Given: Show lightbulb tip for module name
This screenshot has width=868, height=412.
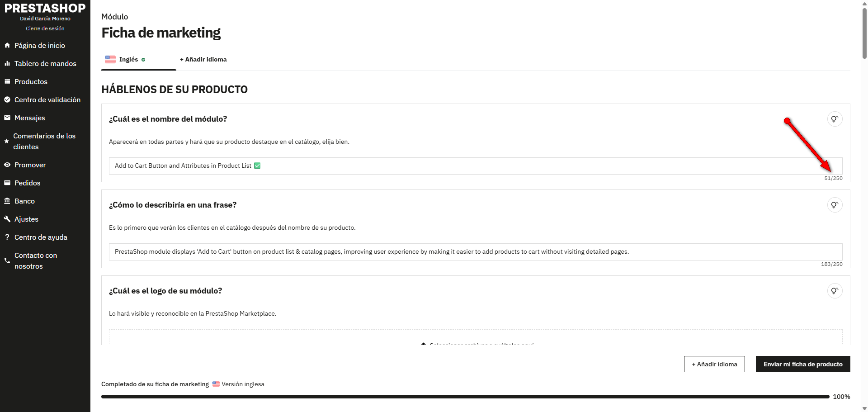Looking at the screenshot, I should coord(835,119).
